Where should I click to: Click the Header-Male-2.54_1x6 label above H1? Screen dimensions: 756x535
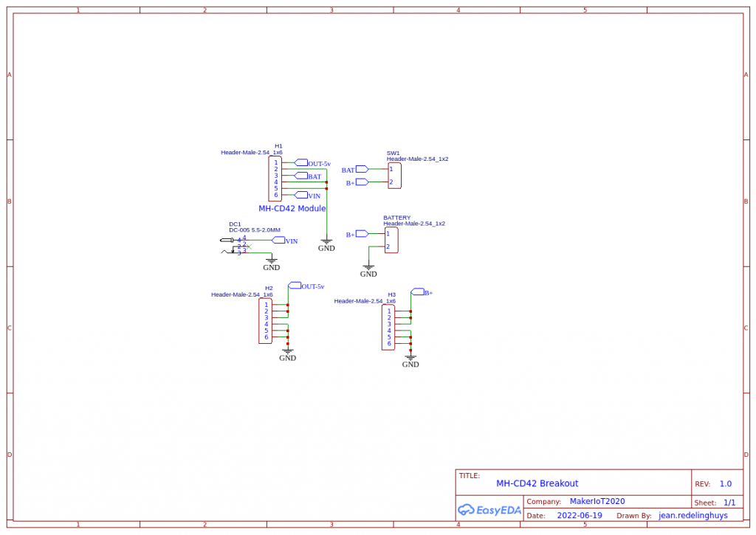click(252, 152)
